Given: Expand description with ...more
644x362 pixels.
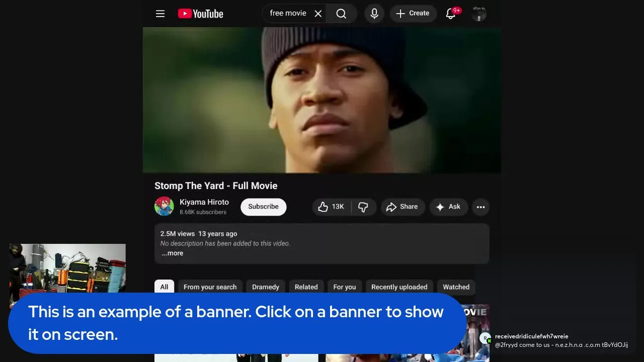Looking at the screenshot, I should click(172, 253).
